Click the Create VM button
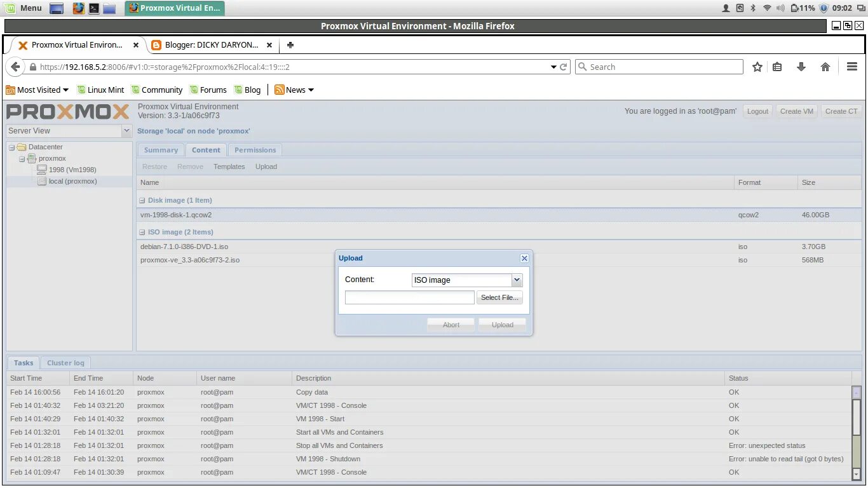Screen dimensions: 868x488 click(797, 111)
